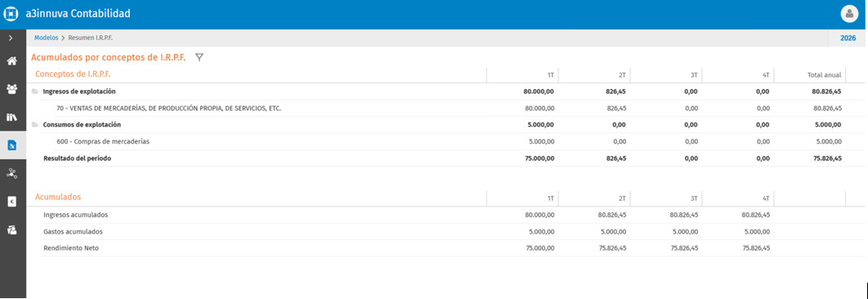
Task: Navigate to Modelos breadcrumb link
Action: click(46, 38)
